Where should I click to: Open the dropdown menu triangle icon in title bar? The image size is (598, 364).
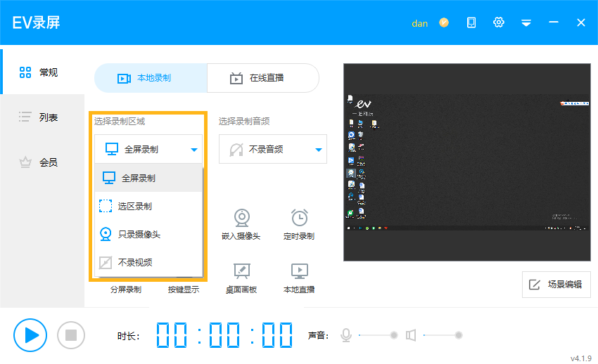(526, 23)
